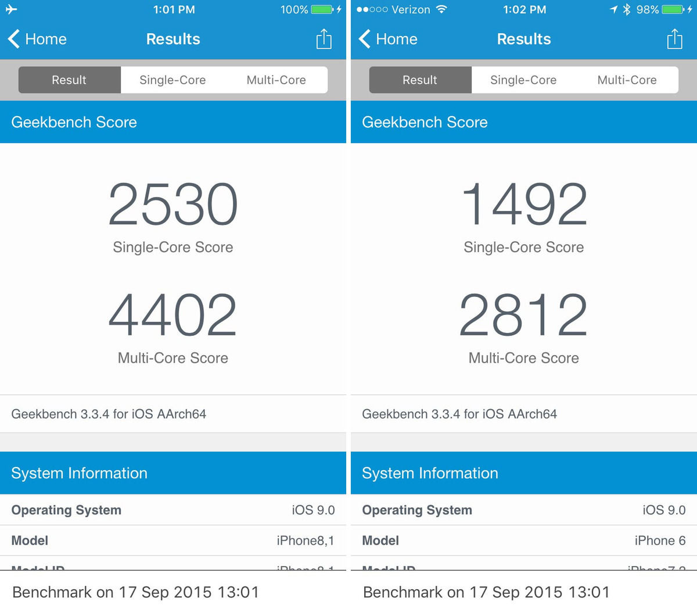Tap the Single-Core Score label under 1492
Screen dimensions: 697x616
tap(524, 247)
